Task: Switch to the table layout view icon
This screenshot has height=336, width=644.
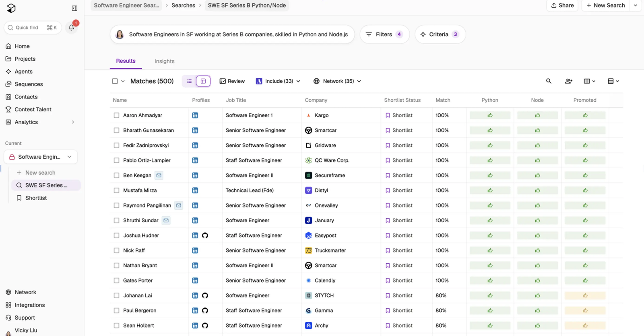Action: click(x=203, y=81)
